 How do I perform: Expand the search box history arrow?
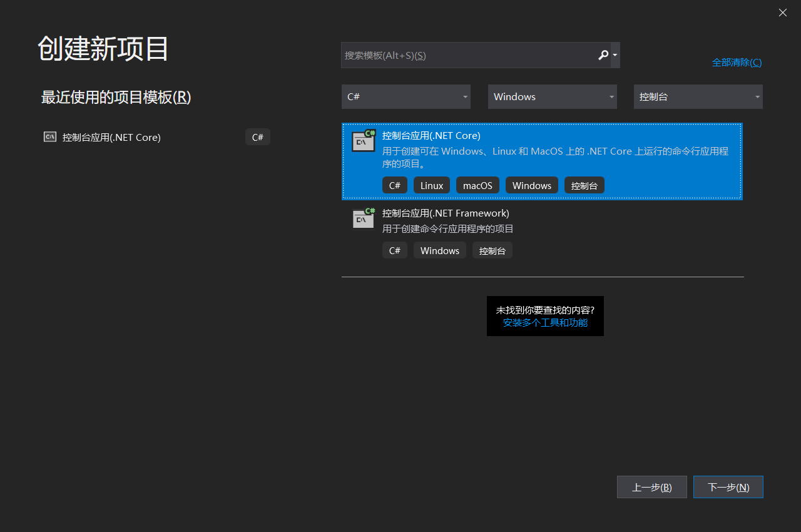(x=614, y=55)
